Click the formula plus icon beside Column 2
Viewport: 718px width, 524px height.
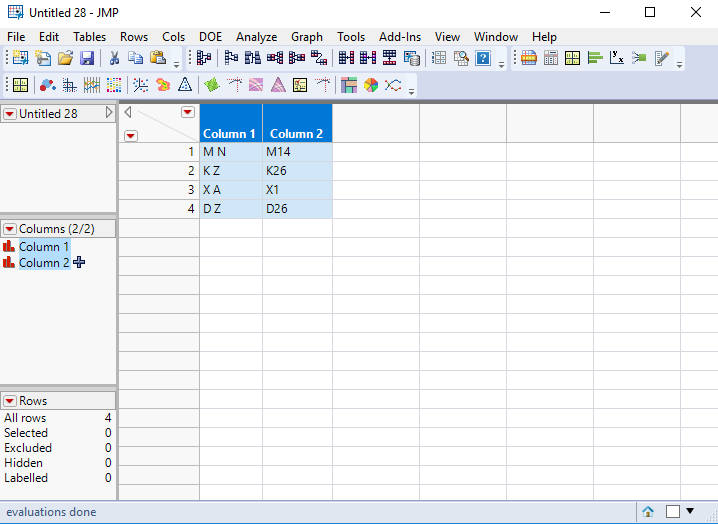click(79, 262)
